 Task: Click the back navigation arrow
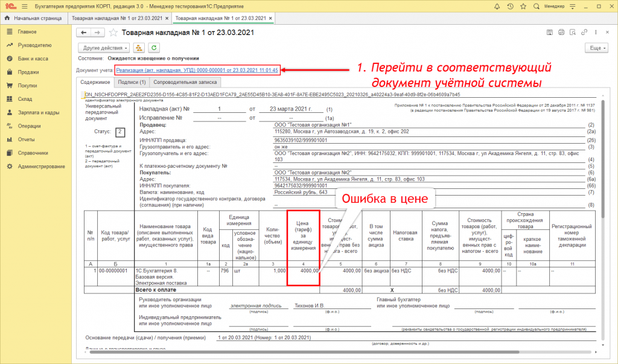pos(83,33)
